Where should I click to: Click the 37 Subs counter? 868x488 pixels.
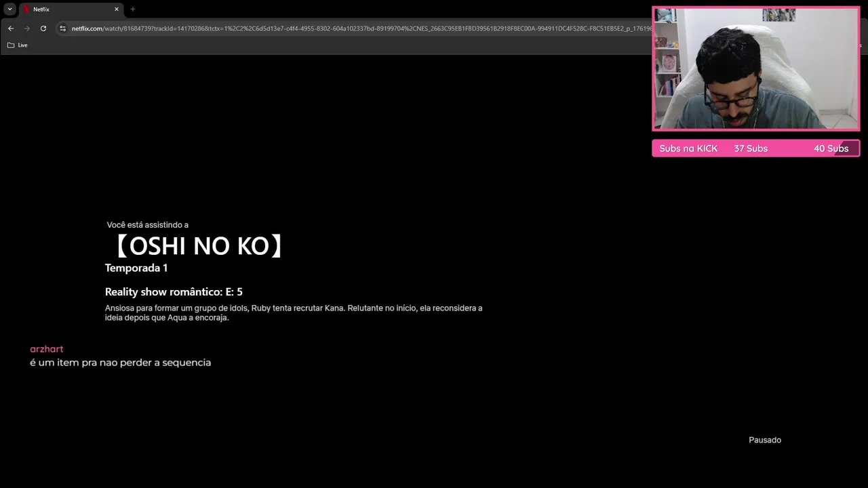[x=751, y=148]
